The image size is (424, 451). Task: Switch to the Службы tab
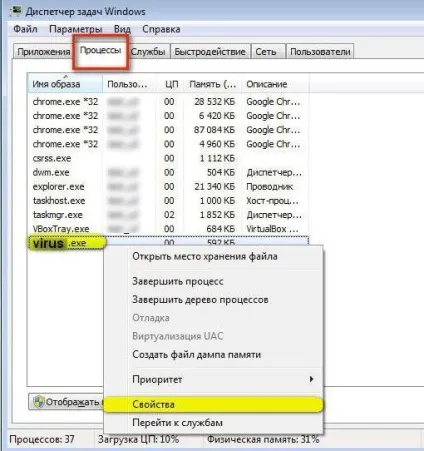point(148,52)
